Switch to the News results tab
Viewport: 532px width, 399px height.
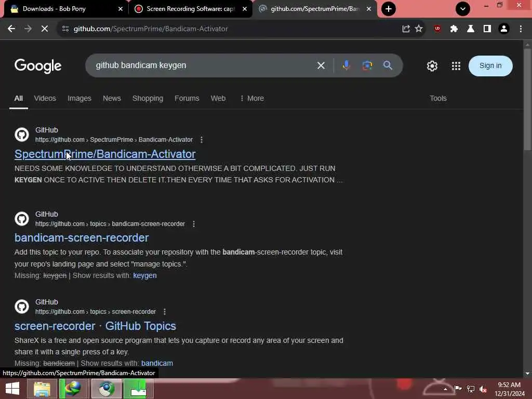(112, 98)
